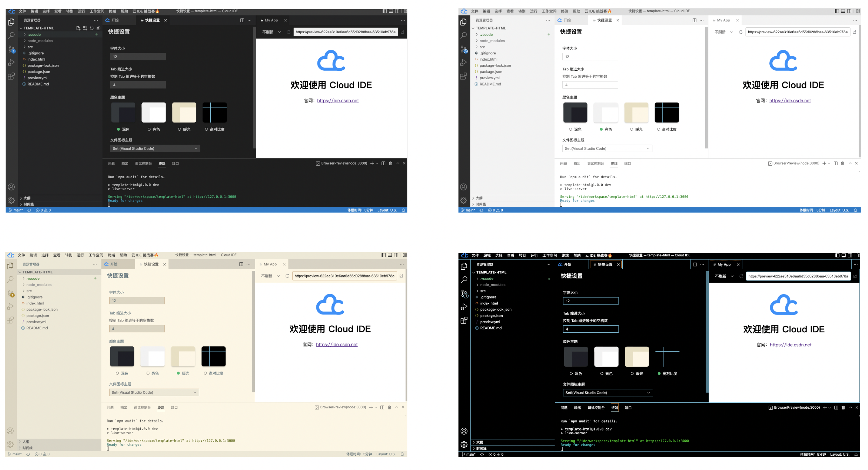Open Source Control icon in dark theme window

(x=11, y=49)
